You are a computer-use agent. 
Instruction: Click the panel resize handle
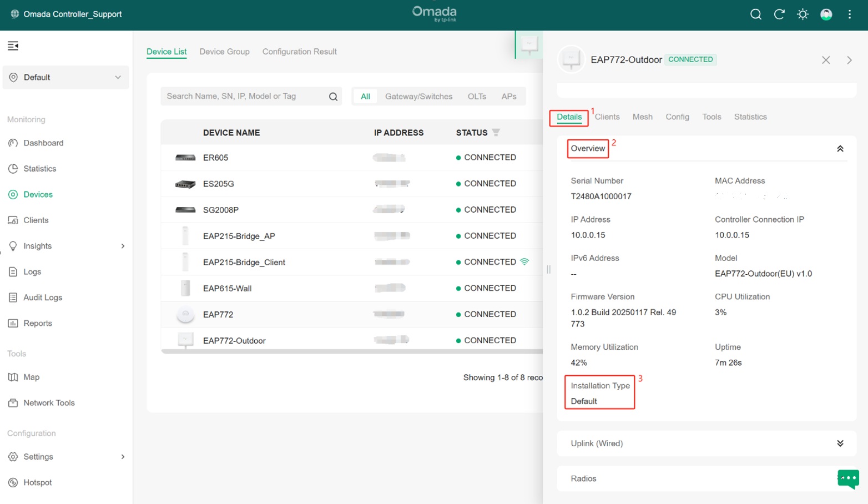548,269
